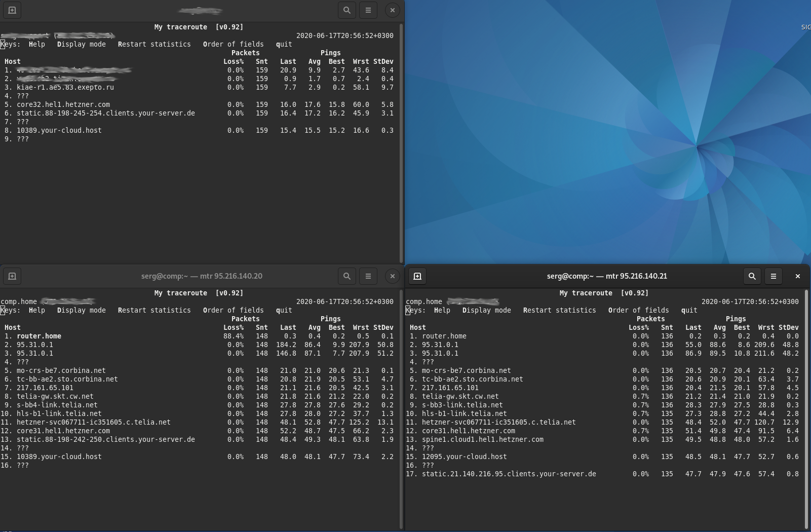Click 'Restart statistics' in the mtr 95.216.140.20 terminal
Screen dimensions: 811x532
(155, 310)
